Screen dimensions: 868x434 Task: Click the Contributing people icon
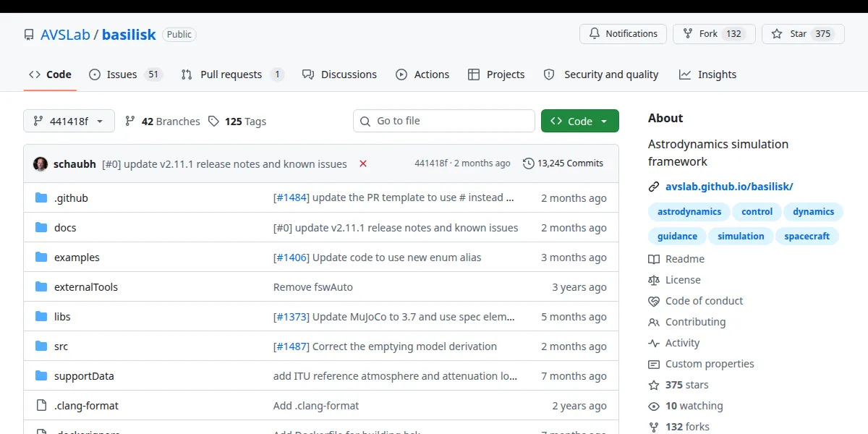[654, 322]
